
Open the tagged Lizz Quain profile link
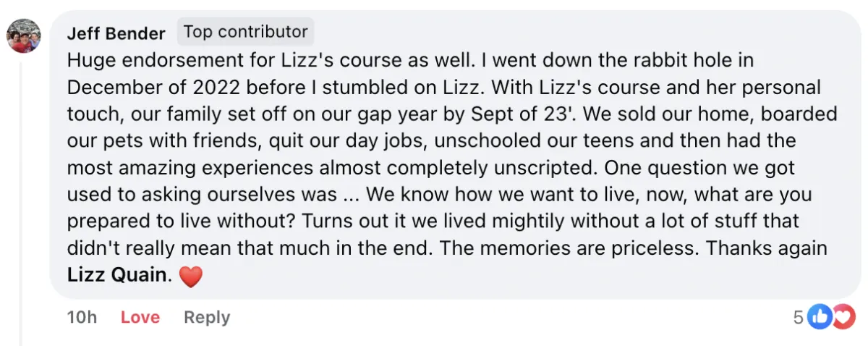[x=116, y=275]
